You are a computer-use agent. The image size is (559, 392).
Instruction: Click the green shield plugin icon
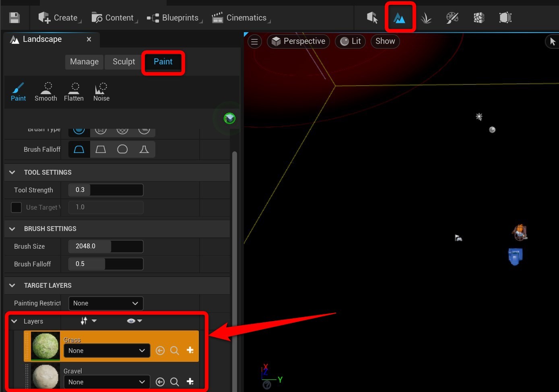229,118
